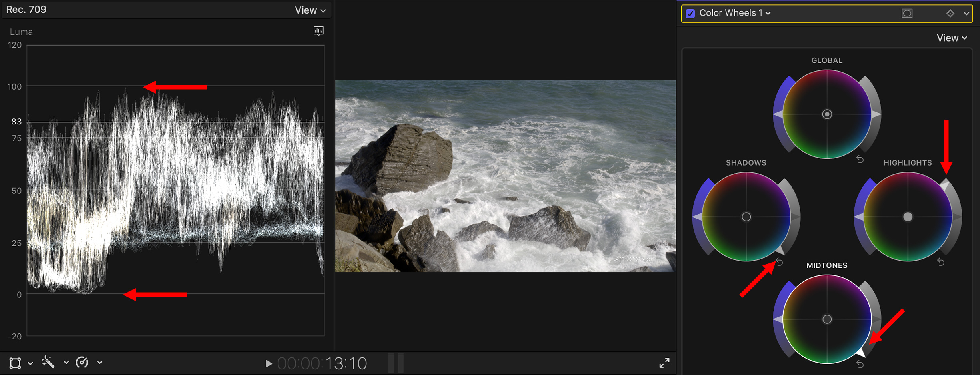Expand the retime options chevron
Viewport: 980px width, 375px height.
pos(100,363)
